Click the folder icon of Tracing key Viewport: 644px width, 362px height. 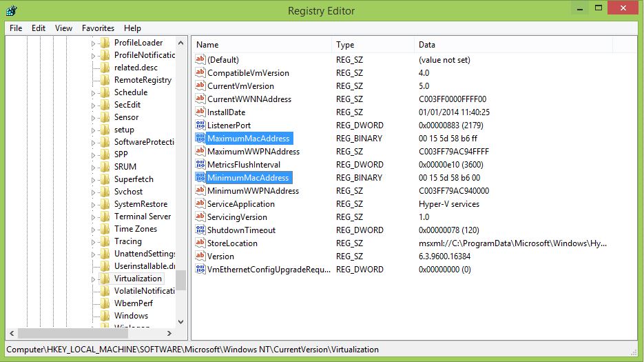click(105, 241)
